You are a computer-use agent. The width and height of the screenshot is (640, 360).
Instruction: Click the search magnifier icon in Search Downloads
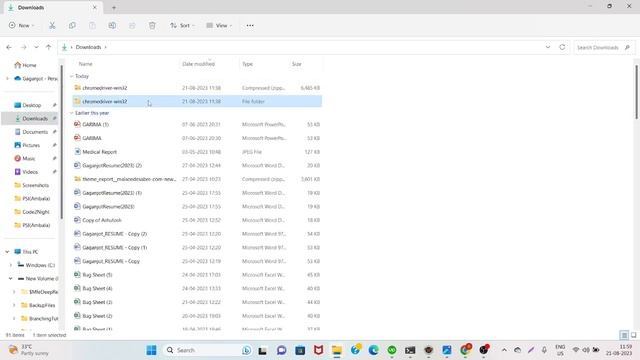tap(627, 47)
